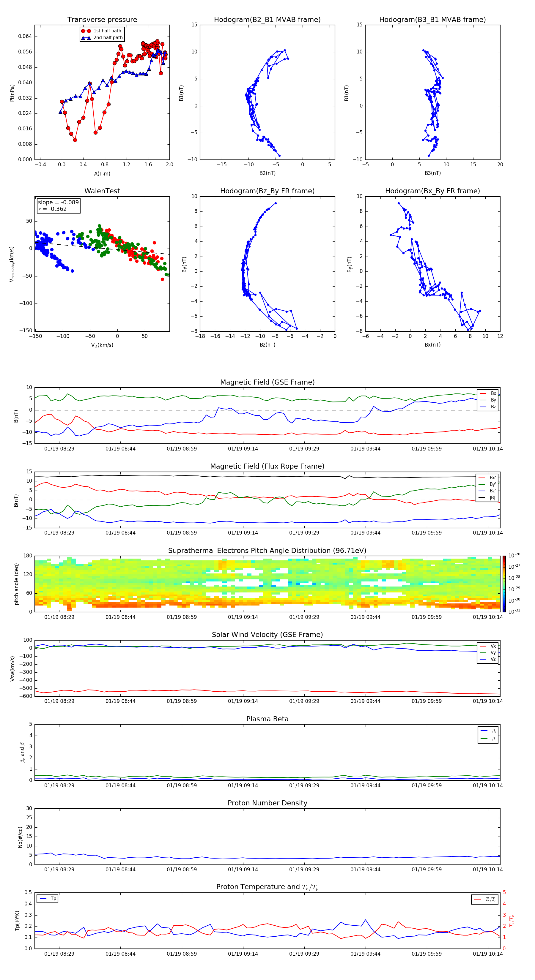Click '01/19 09:14' tick under GSE magnetic field
535x980 pixels.
(x=243, y=448)
